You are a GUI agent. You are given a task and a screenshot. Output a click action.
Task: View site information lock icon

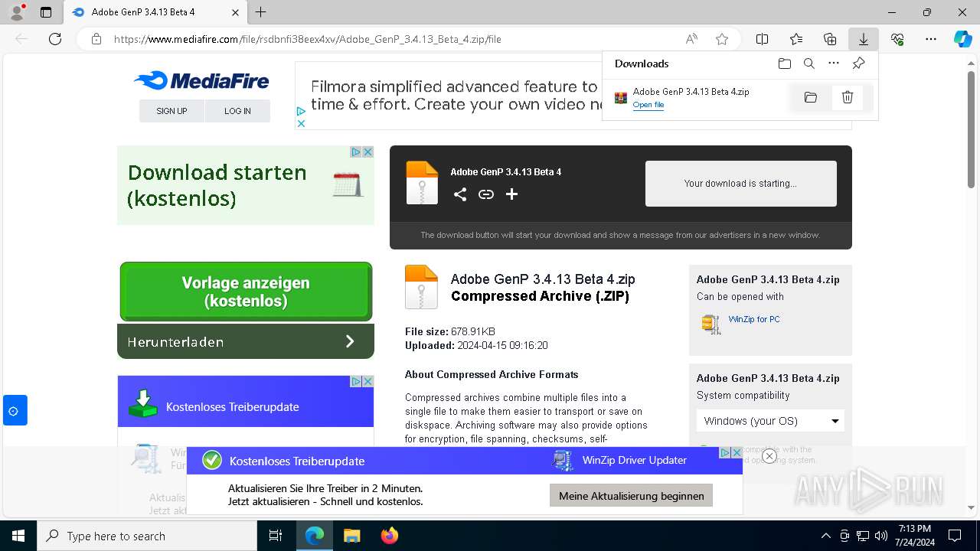click(x=96, y=39)
